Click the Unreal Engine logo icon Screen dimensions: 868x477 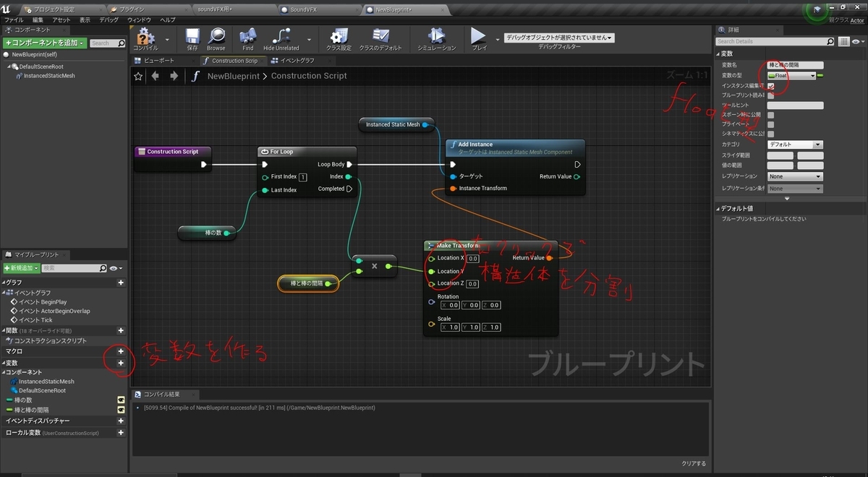7,9
